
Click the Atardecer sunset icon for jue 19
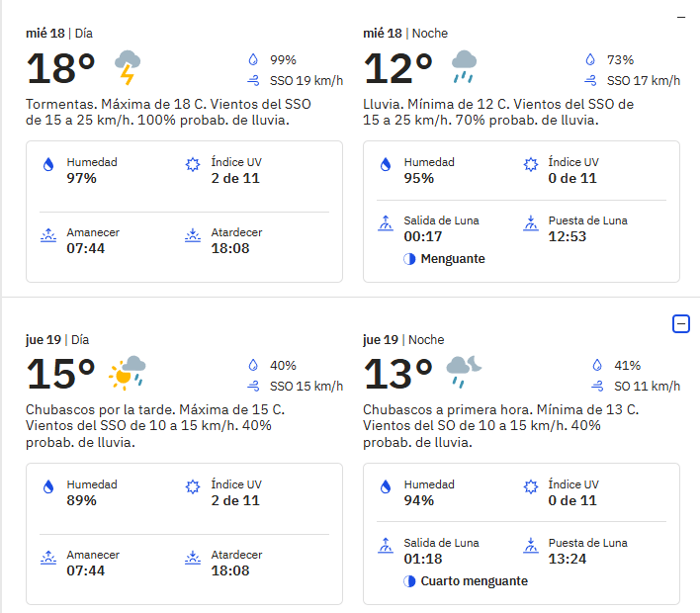tap(193, 558)
